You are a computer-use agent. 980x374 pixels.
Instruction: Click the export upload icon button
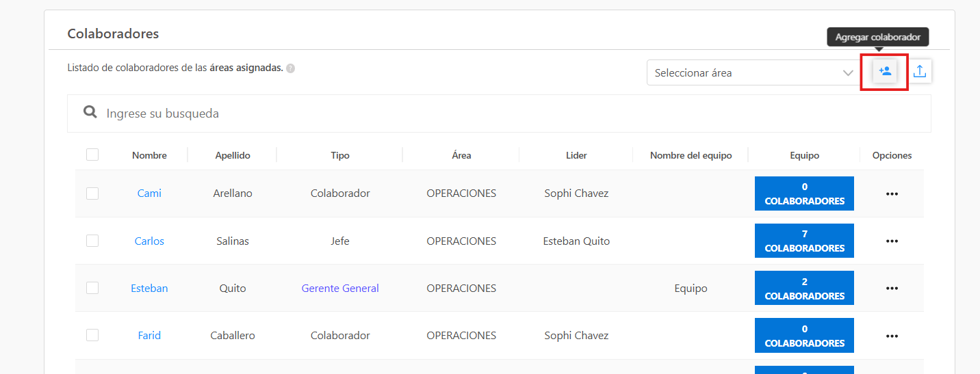point(920,71)
